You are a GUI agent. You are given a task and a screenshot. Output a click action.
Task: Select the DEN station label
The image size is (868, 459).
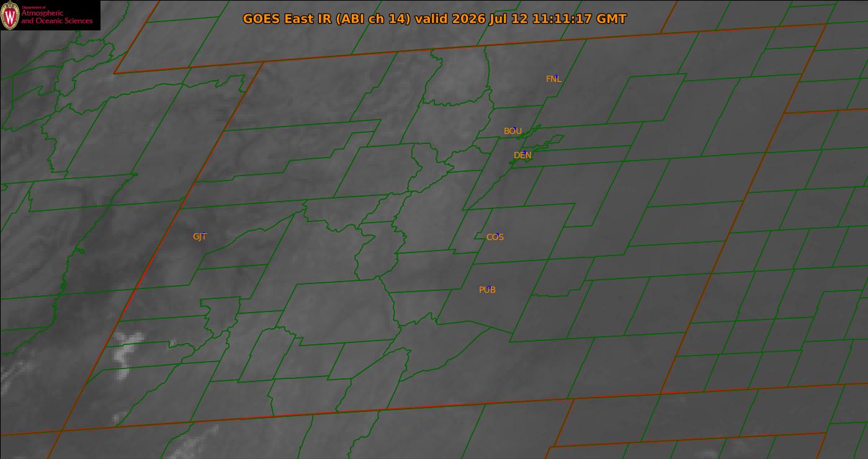[522, 155]
